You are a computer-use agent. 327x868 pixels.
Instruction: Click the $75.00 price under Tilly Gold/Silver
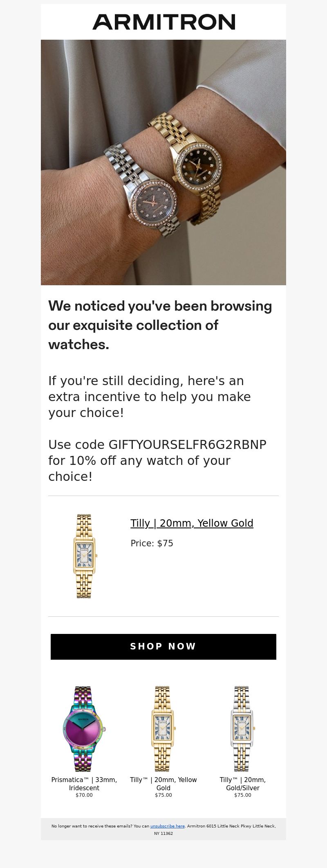tap(243, 795)
